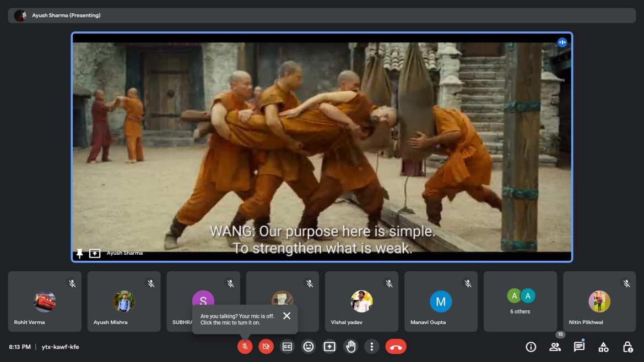Open the 6 others participants tile

(x=521, y=301)
